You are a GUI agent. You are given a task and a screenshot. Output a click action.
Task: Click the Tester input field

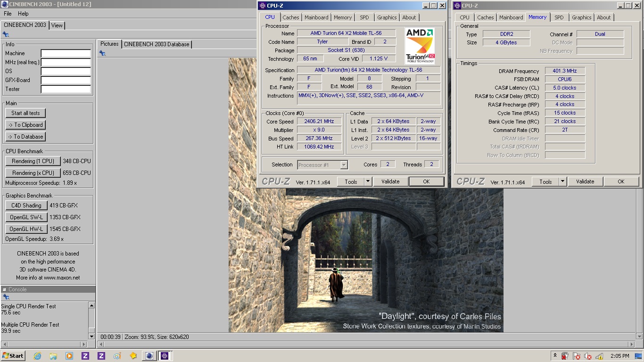(66, 89)
